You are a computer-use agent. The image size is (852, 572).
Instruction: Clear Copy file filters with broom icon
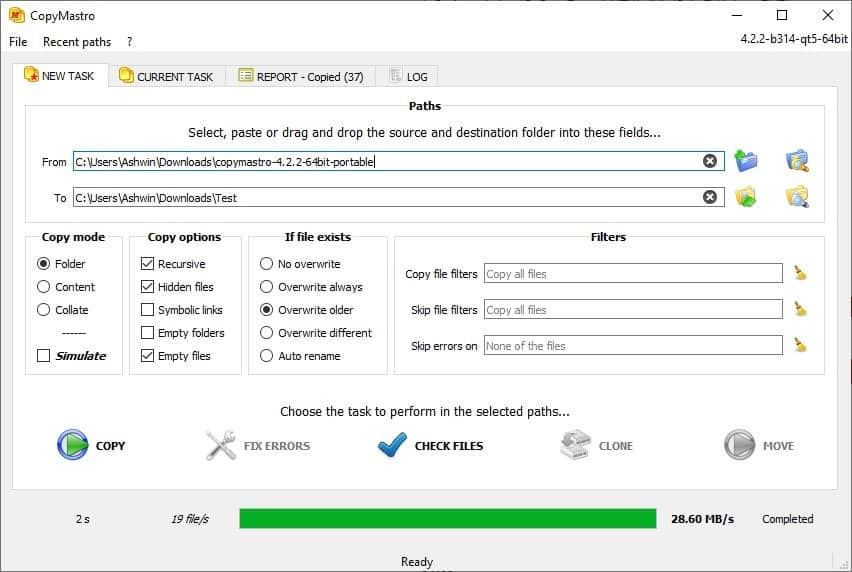(x=800, y=273)
